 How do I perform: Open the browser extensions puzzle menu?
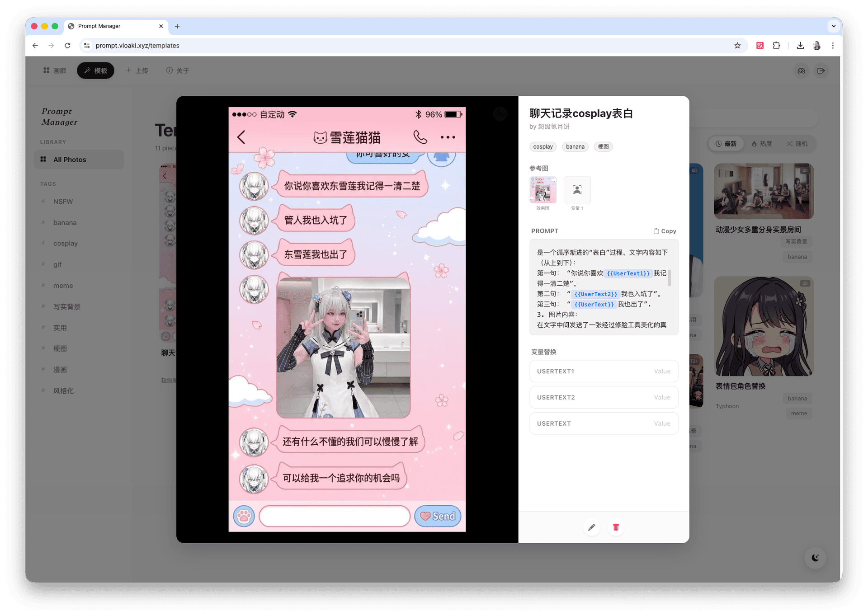point(776,46)
